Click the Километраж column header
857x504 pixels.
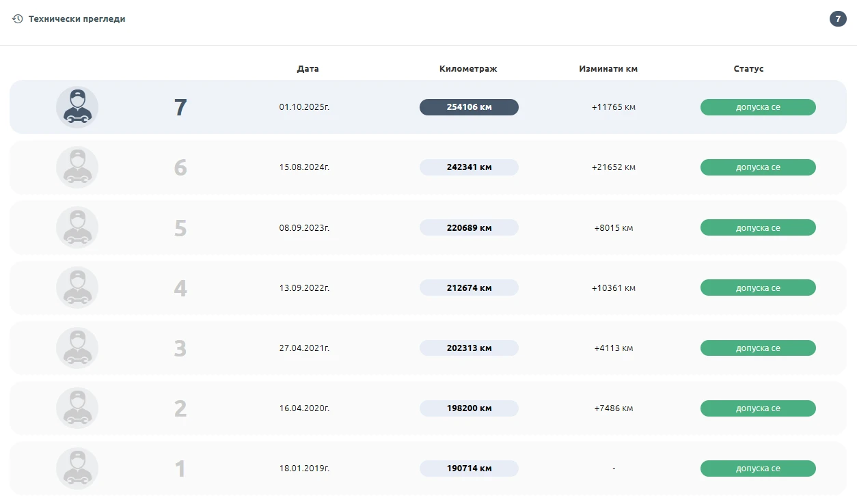[x=468, y=69]
